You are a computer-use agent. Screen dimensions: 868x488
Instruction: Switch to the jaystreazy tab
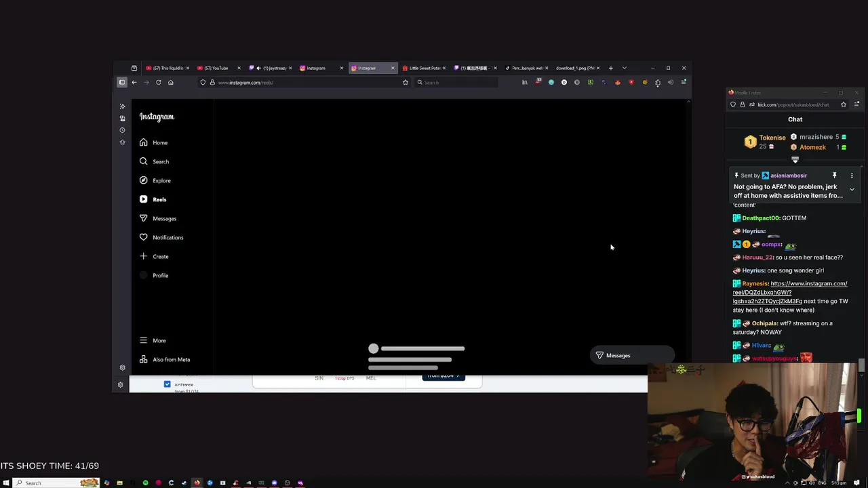[270, 68]
